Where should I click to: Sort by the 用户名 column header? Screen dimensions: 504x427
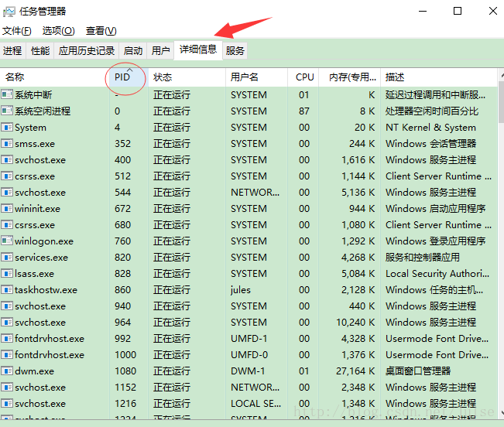[245, 77]
